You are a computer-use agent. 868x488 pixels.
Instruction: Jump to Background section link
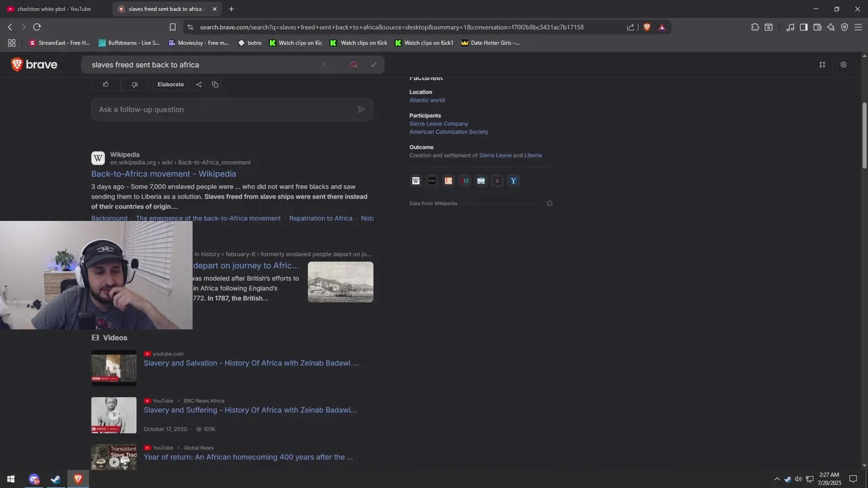[x=109, y=218]
